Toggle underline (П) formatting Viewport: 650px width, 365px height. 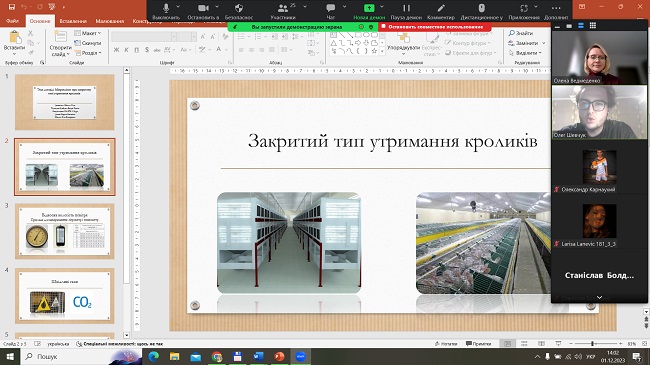[136, 50]
